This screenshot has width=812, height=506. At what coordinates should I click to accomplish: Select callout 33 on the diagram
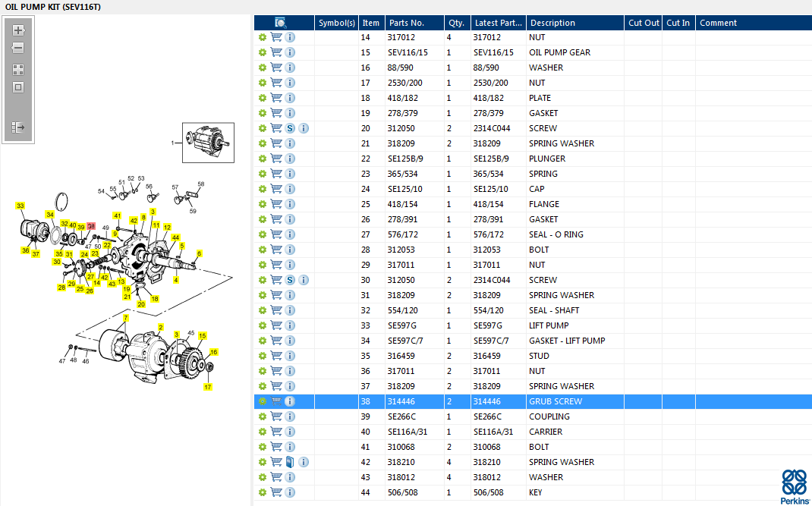(x=20, y=206)
